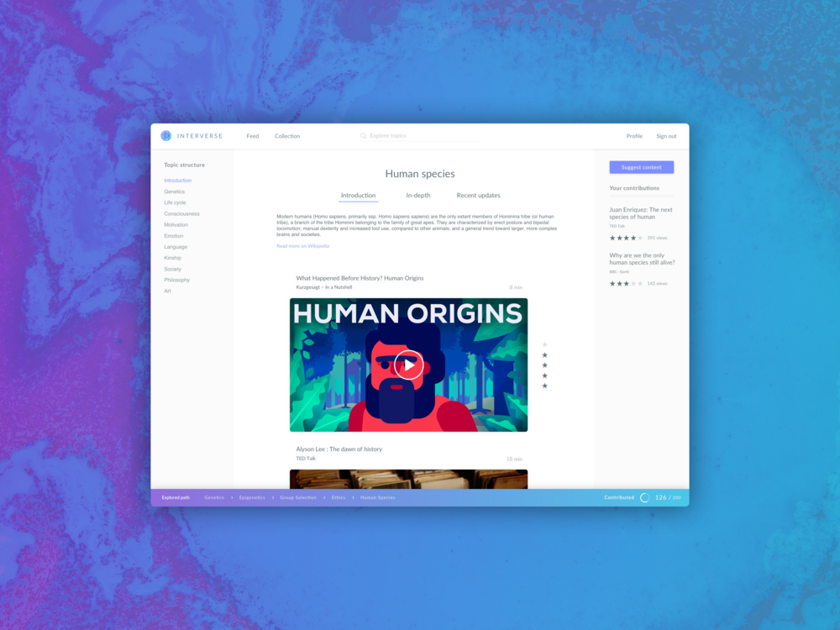This screenshot has width=840, height=630.
Task: Select Philosophy in the sidebar
Action: point(176,281)
